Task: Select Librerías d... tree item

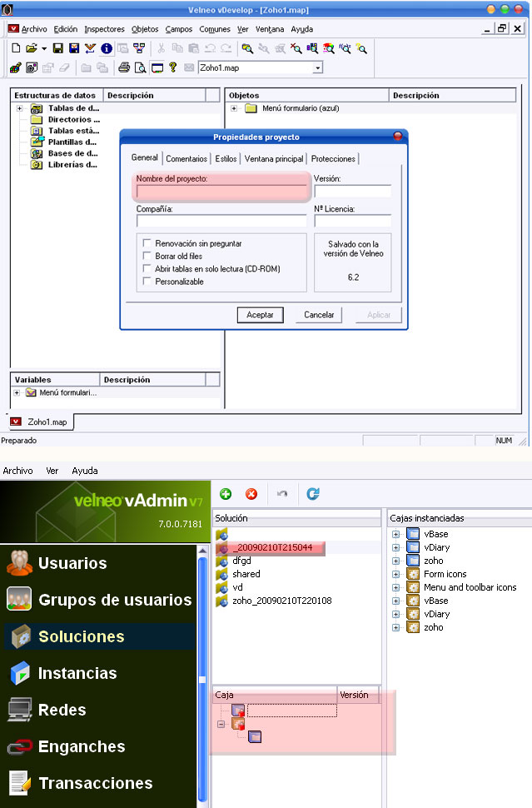Action: point(72,165)
